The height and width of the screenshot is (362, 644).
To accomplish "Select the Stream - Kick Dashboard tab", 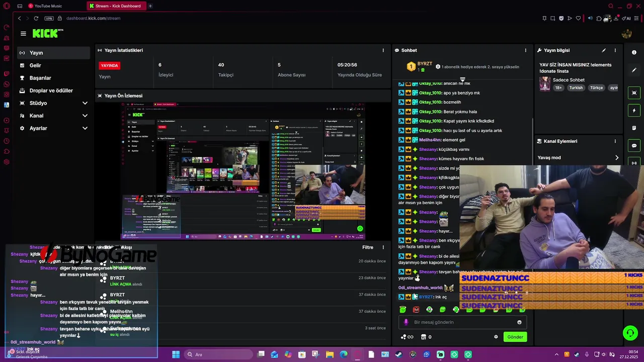I will coord(117,6).
